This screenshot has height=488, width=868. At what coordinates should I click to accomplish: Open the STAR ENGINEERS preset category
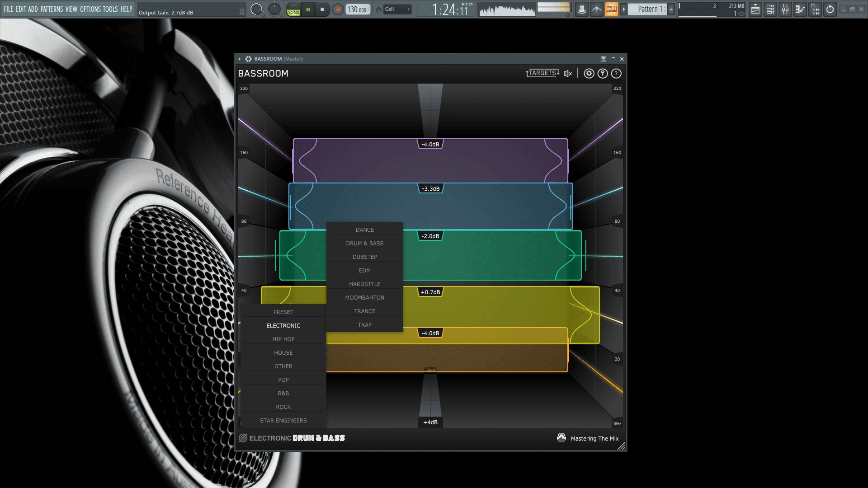283,421
